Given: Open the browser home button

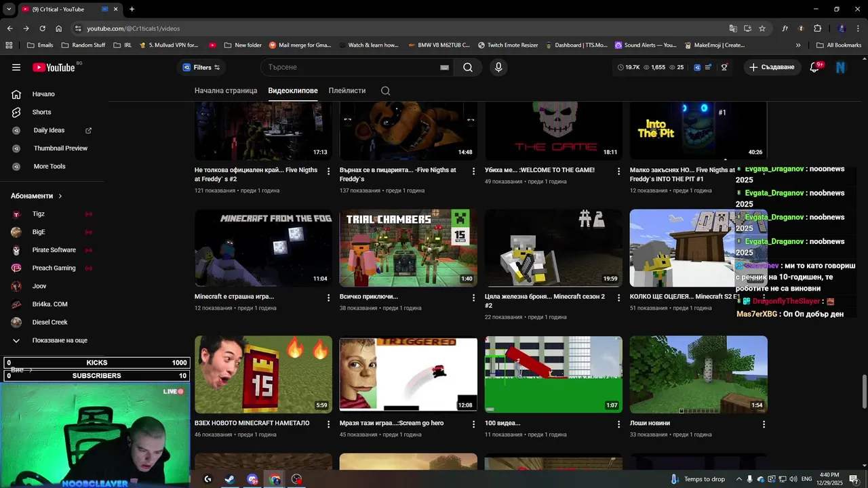Looking at the screenshot, I should pos(59,28).
